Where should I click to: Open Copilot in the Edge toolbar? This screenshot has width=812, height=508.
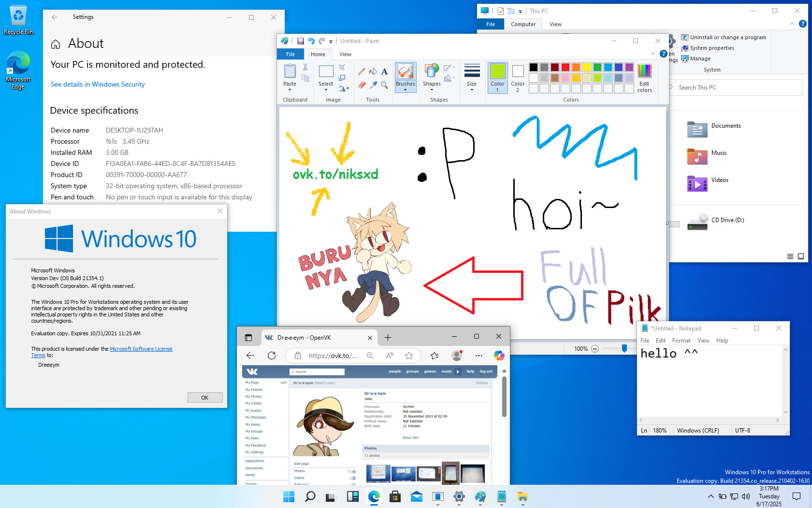point(499,356)
